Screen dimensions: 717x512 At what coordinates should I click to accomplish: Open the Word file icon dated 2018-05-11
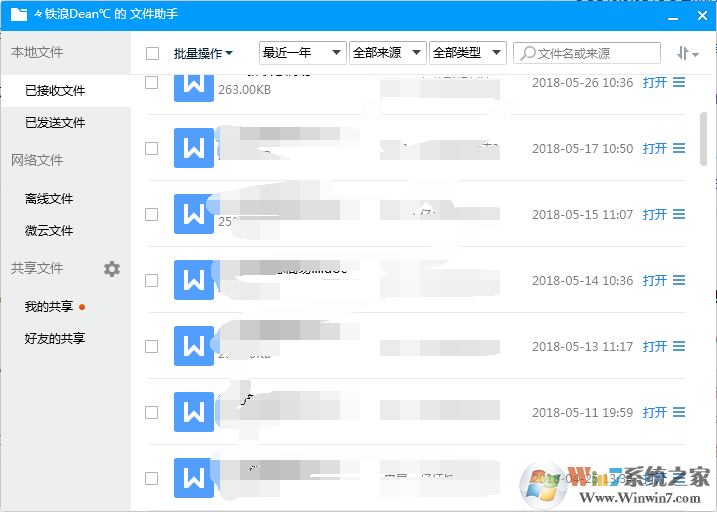(194, 412)
